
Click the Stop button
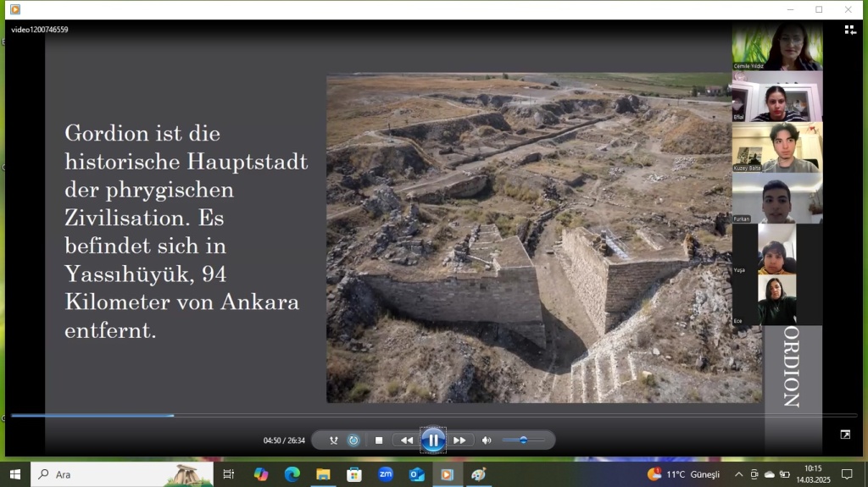coord(379,440)
